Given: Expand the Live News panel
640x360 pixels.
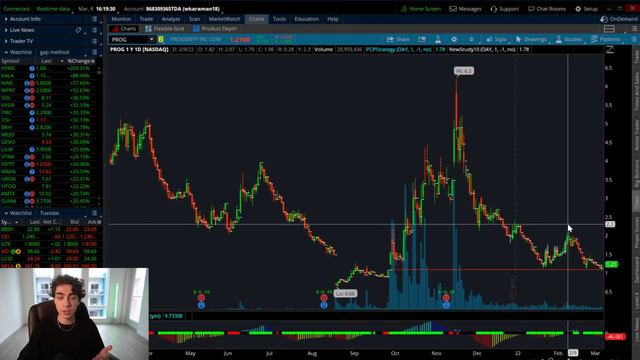Looking at the screenshot, I should 6,30.
